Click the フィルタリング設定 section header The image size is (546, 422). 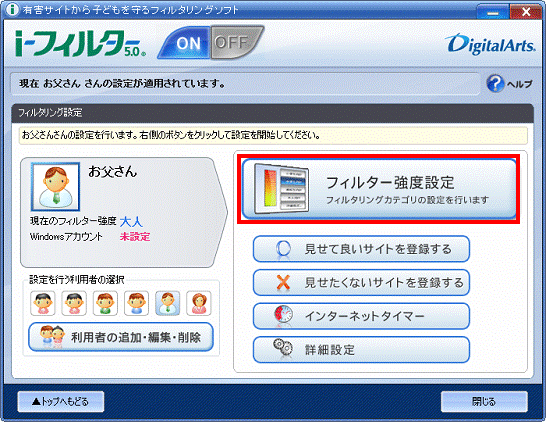[x=272, y=113]
